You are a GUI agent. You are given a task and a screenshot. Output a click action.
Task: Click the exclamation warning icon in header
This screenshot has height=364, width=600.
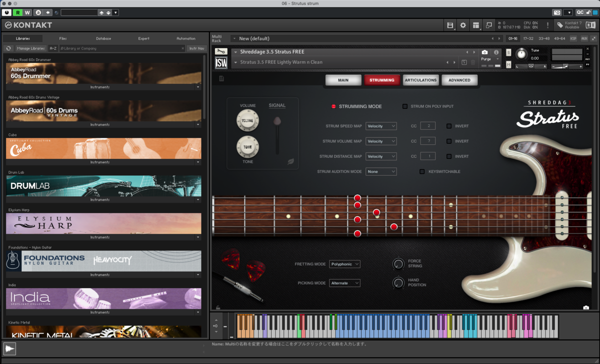(547, 25)
